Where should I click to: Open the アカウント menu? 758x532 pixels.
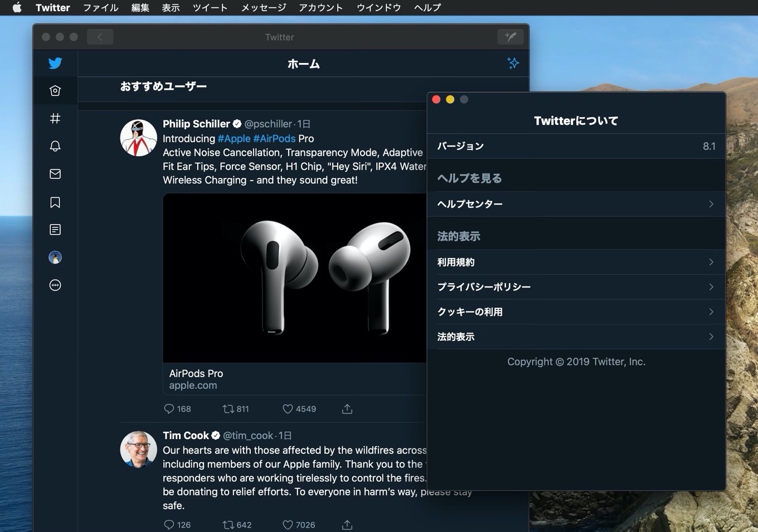point(321,7)
